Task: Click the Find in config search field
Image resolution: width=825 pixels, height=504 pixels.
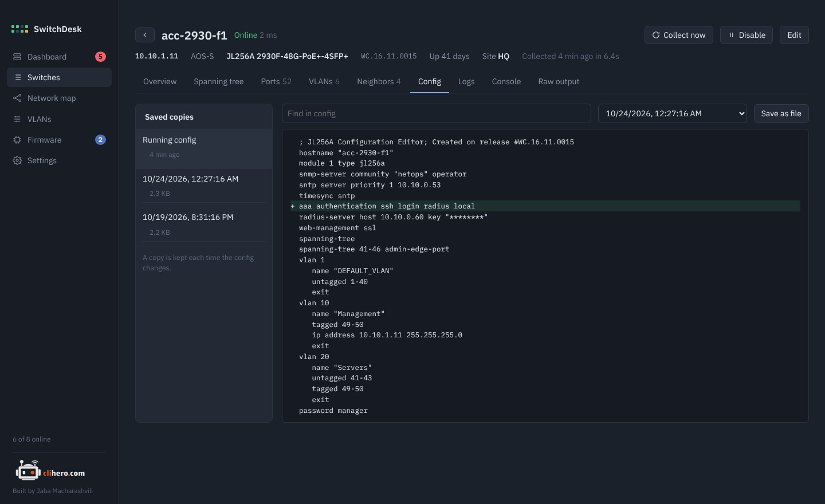Action: point(437,113)
